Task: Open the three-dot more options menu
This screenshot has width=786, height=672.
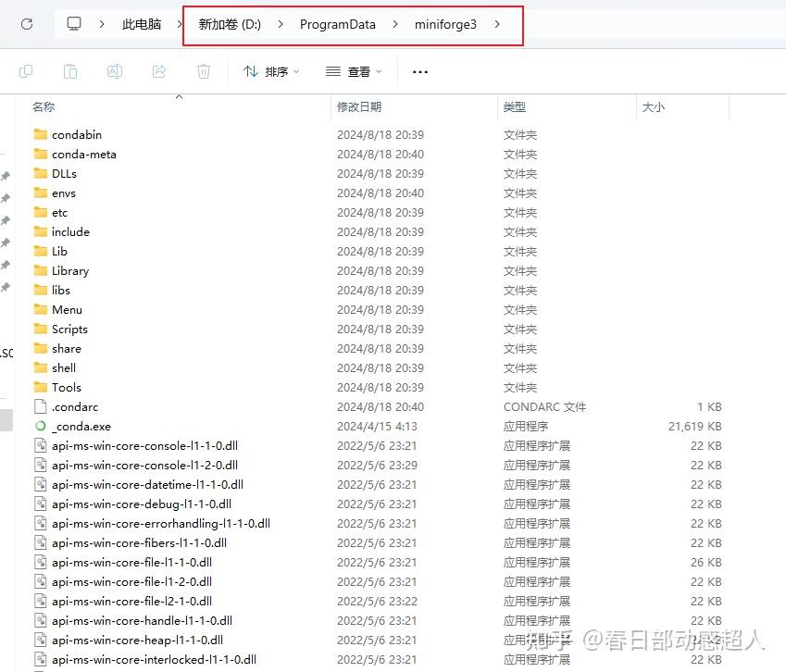Action: (x=420, y=72)
